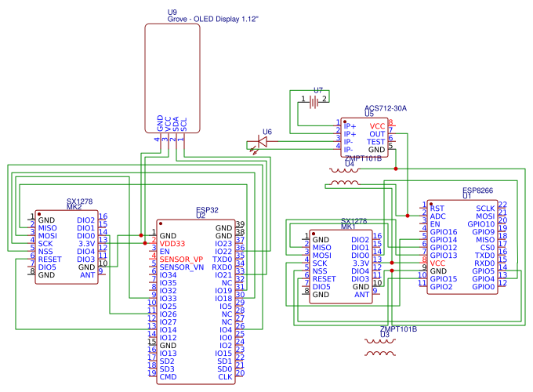
Task: Select the SCLK pin on ESP8266
Action: (485, 209)
